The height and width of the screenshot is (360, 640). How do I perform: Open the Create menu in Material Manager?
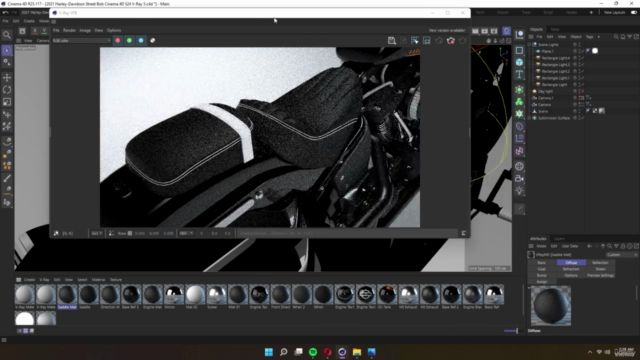[29, 280]
